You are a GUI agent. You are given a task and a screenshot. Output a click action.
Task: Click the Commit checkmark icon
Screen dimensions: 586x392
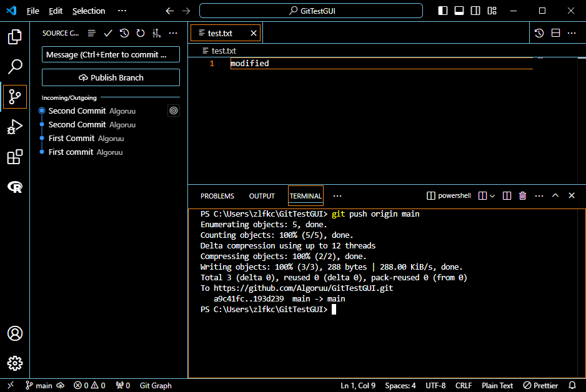click(x=108, y=33)
